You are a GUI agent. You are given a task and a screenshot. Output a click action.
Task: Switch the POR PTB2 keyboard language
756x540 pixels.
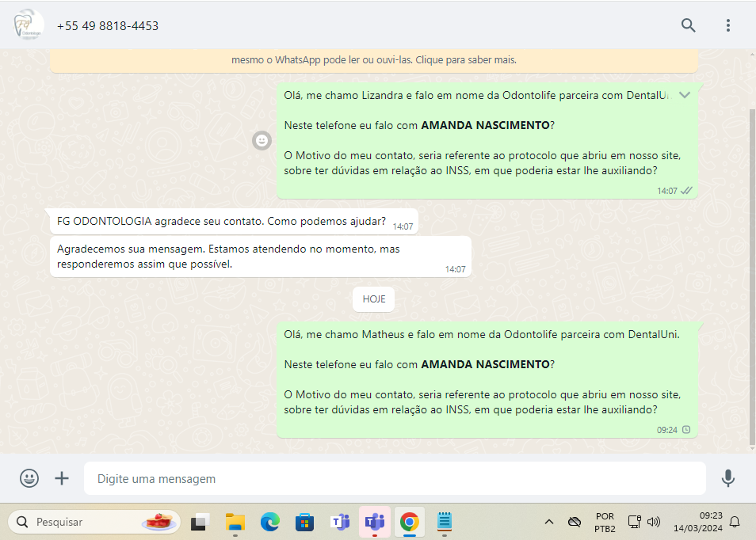point(605,522)
